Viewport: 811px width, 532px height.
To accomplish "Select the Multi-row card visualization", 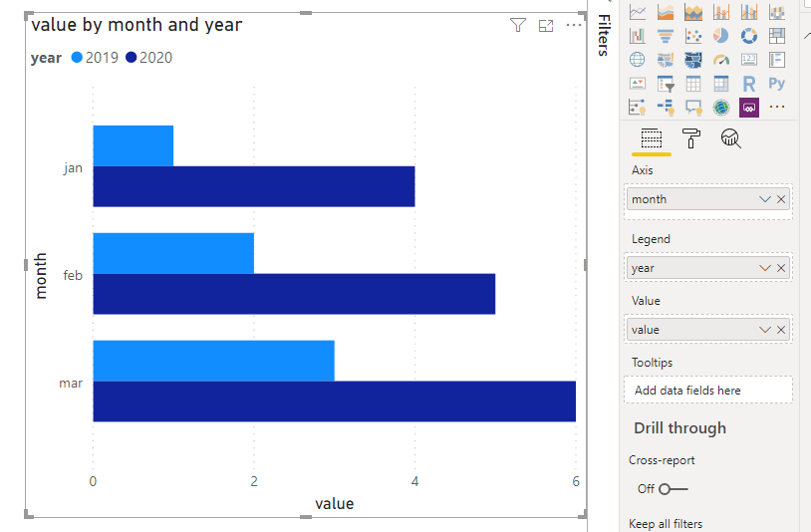I will [777, 60].
